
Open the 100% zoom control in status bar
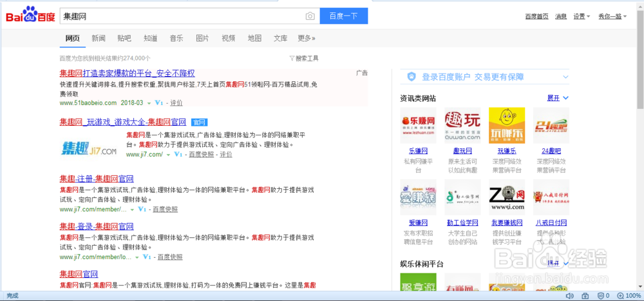(629, 296)
